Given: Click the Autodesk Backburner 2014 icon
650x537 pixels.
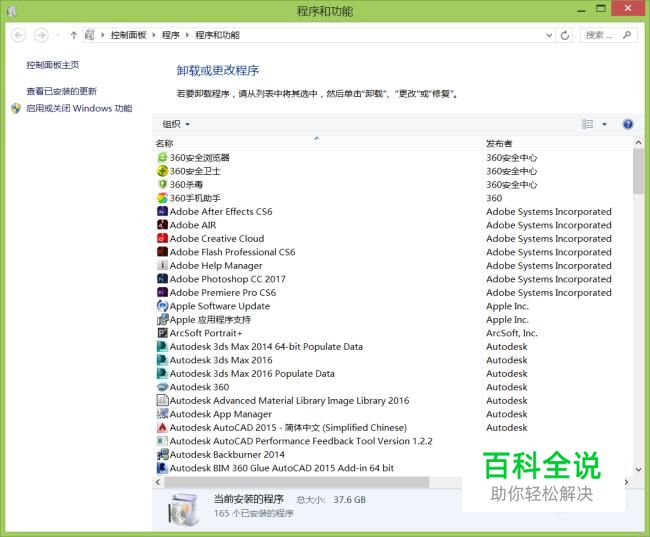Looking at the screenshot, I should [x=162, y=454].
